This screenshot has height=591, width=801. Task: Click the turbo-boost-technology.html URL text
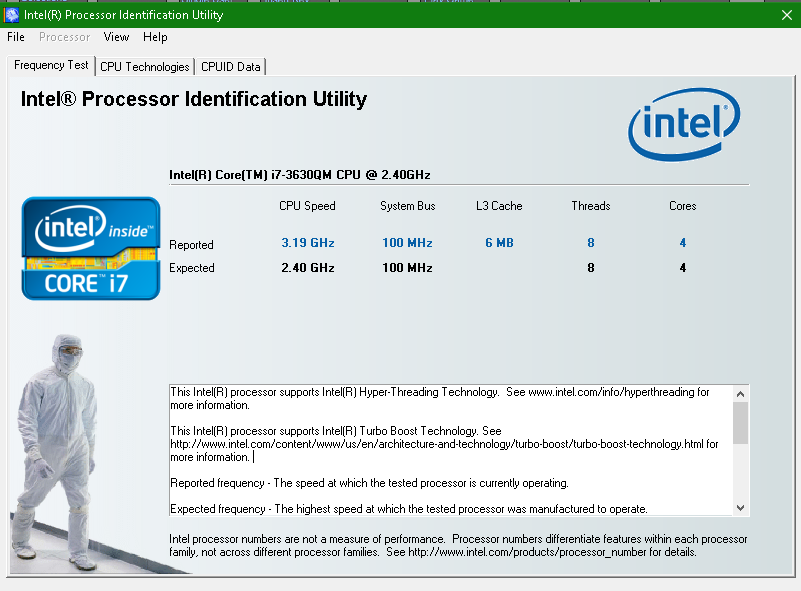click(437, 444)
